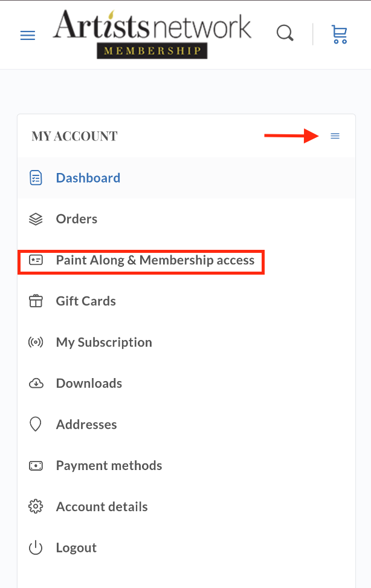371x588 pixels.
Task: Open Paint Along & Membership access
Action: click(x=155, y=260)
